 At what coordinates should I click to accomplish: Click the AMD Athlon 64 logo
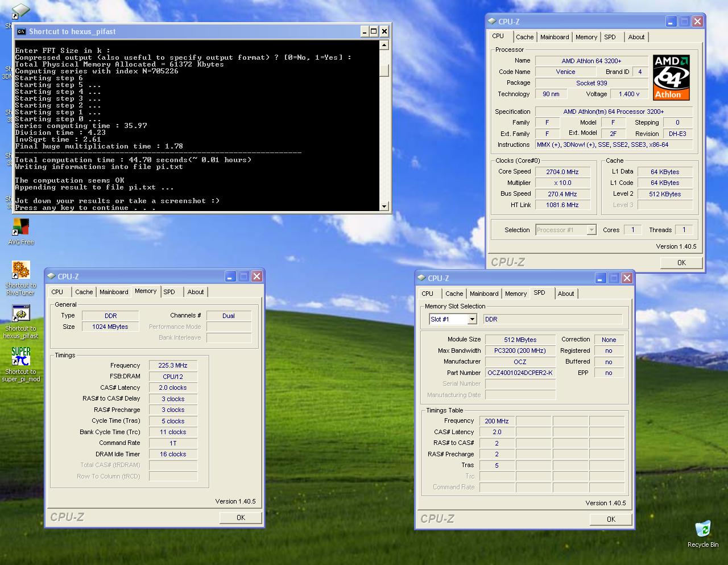671,77
